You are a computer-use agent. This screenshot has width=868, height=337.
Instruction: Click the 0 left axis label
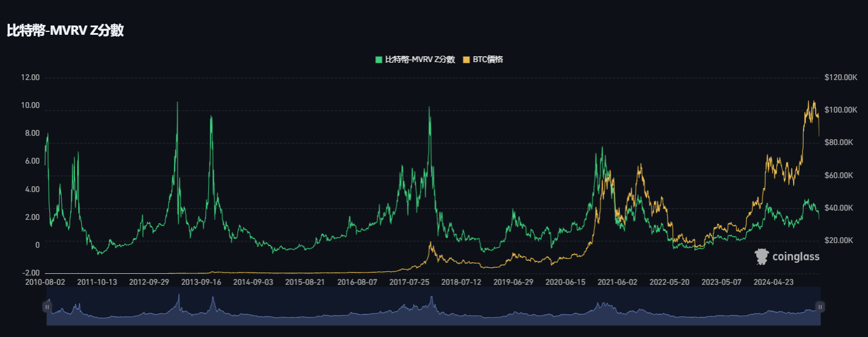pos(37,245)
